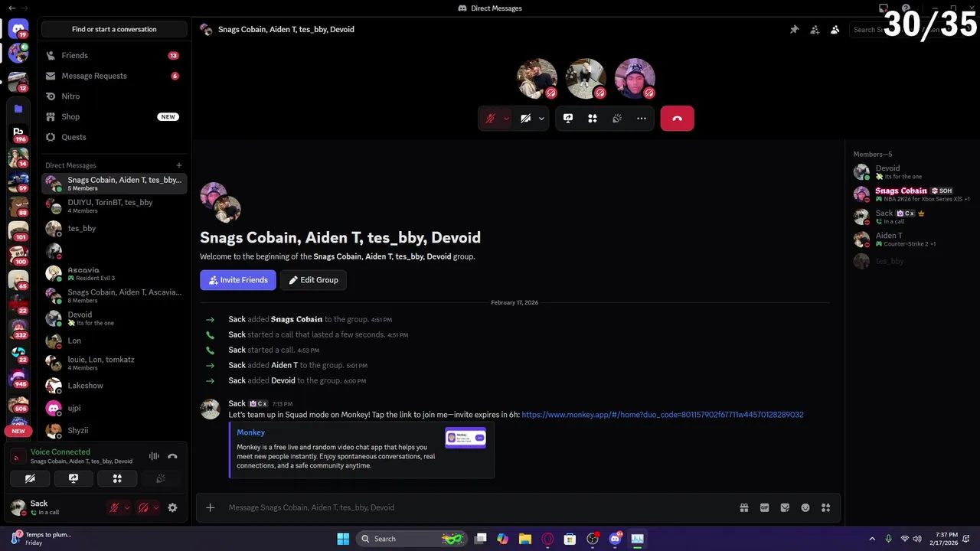980x551 pixels.
Task: Open the Quests tab
Action: point(114,137)
